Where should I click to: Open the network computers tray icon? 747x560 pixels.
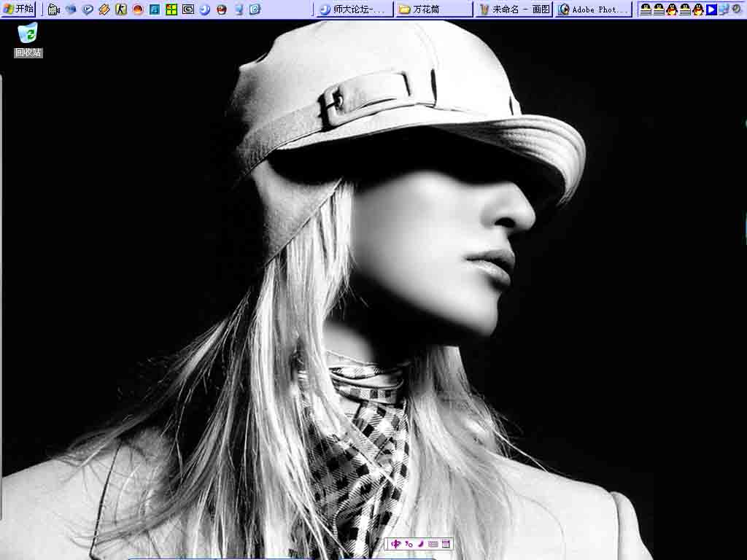[x=724, y=9]
